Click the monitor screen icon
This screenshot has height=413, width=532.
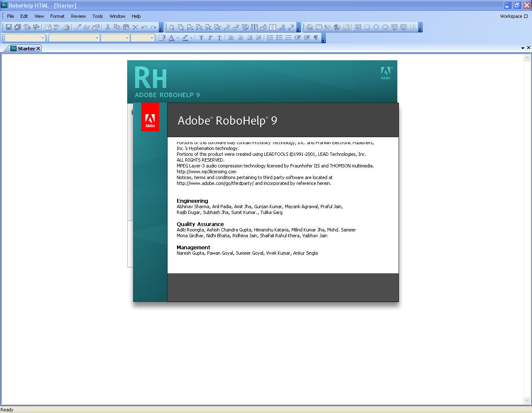coord(404,27)
